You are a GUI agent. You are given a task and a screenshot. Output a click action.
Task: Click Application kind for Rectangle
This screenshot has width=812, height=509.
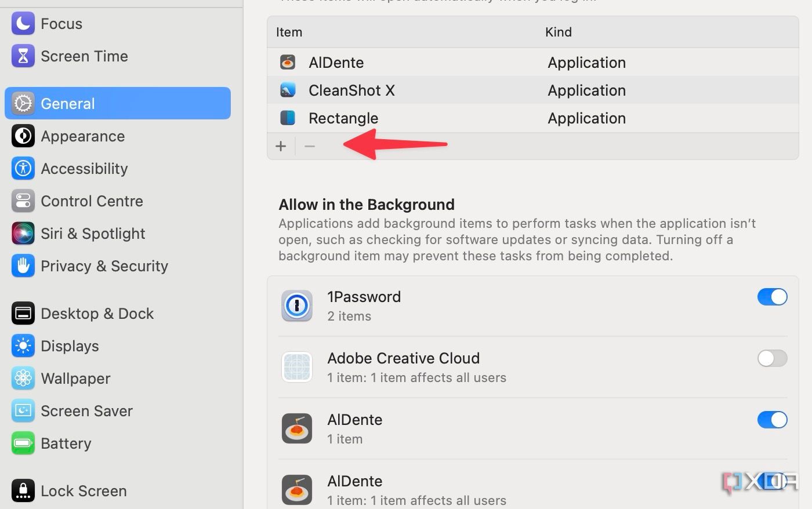[x=587, y=118]
